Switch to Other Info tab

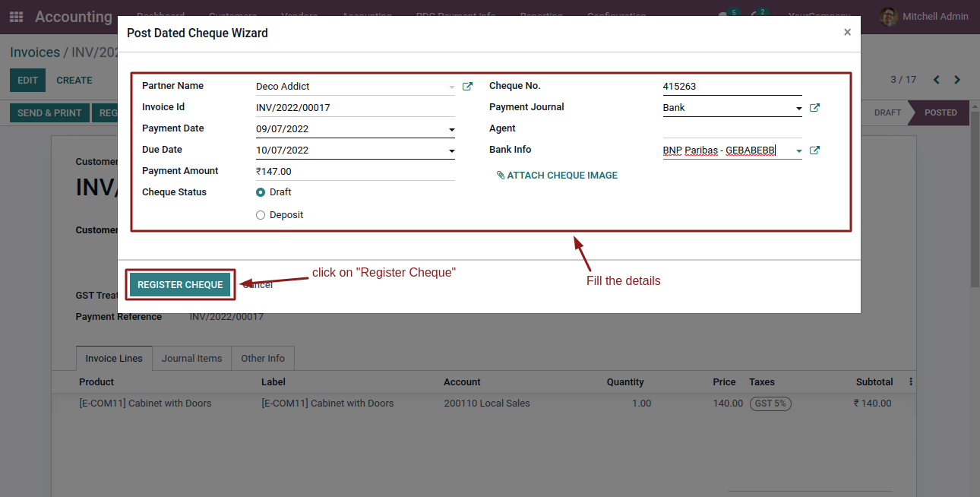(263, 359)
